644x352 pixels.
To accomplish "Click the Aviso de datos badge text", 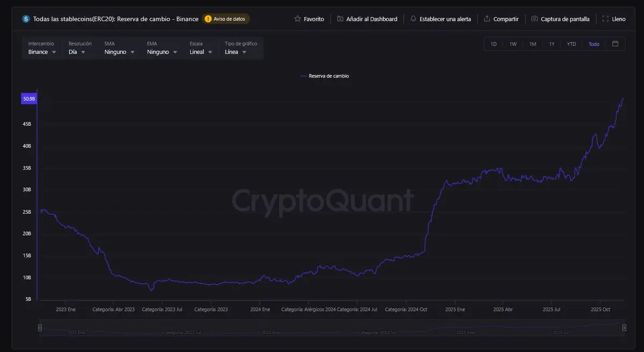I will (x=229, y=19).
